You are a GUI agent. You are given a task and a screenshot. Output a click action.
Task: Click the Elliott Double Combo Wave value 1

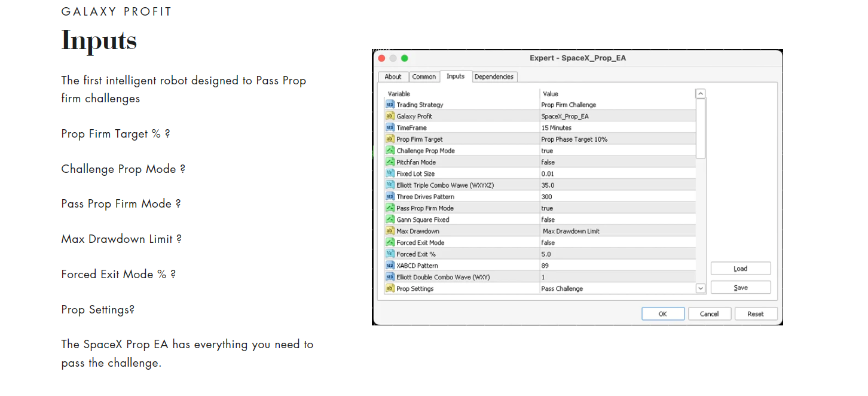(x=543, y=277)
